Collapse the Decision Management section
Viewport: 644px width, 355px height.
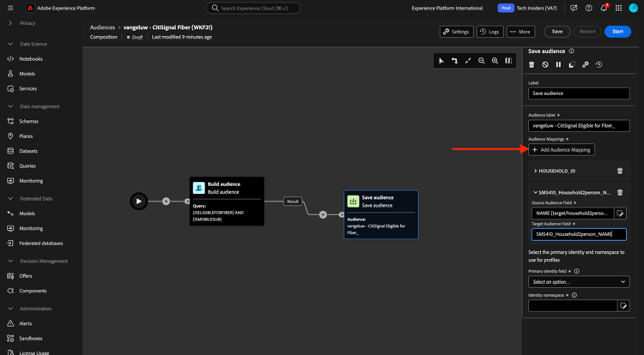pyautogui.click(x=10, y=262)
